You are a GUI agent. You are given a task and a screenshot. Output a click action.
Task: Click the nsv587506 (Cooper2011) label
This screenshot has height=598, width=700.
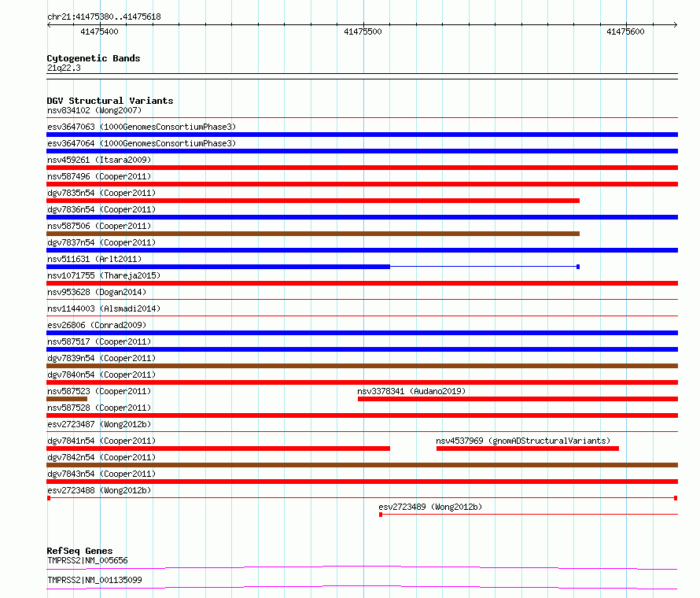click(x=99, y=226)
